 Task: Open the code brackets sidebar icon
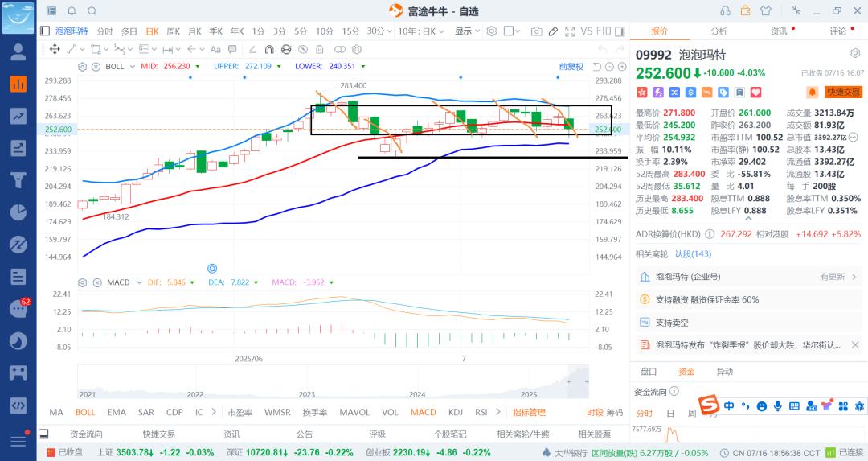click(18, 405)
